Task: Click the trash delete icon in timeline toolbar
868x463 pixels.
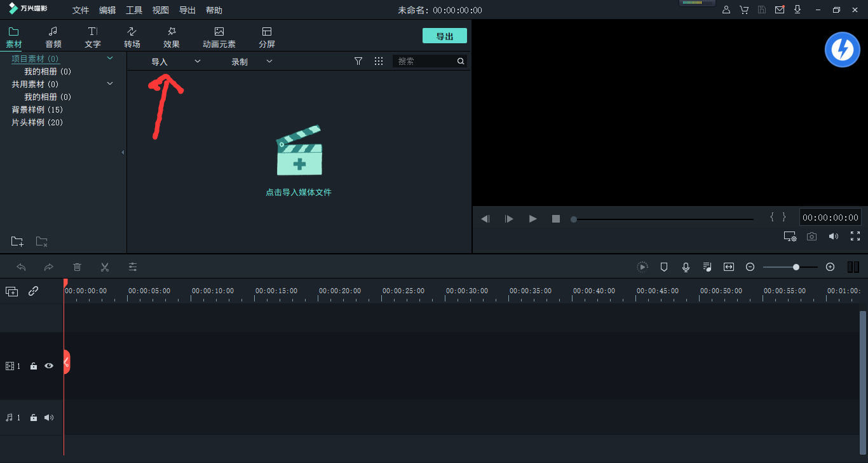Action: click(77, 267)
